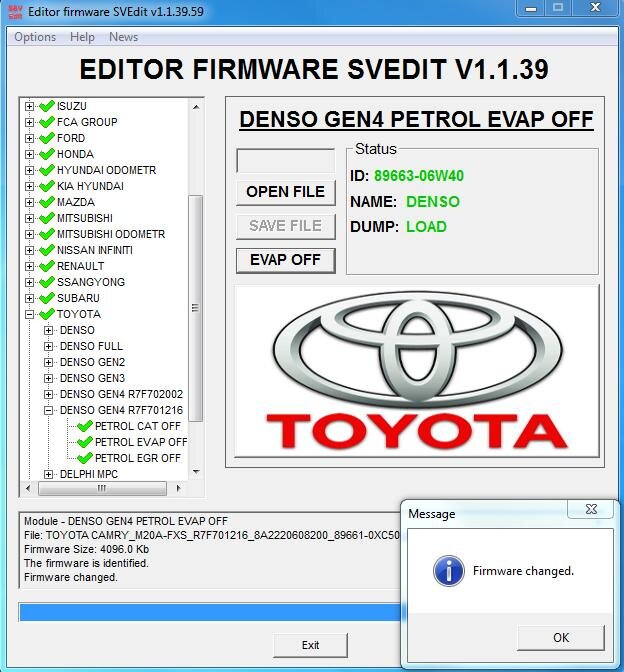
Task: Collapse the DENSO GEN4 R7F701216 node
Action: (48, 411)
